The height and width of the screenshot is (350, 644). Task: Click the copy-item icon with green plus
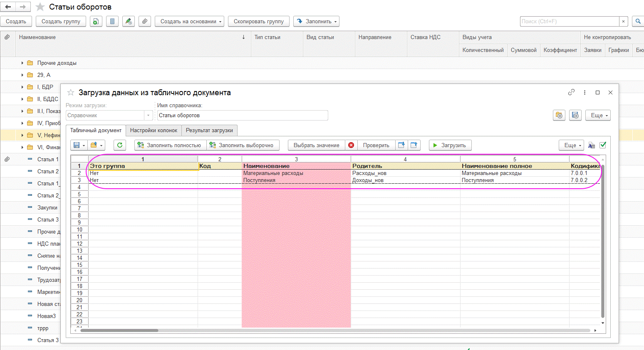[x=96, y=21]
